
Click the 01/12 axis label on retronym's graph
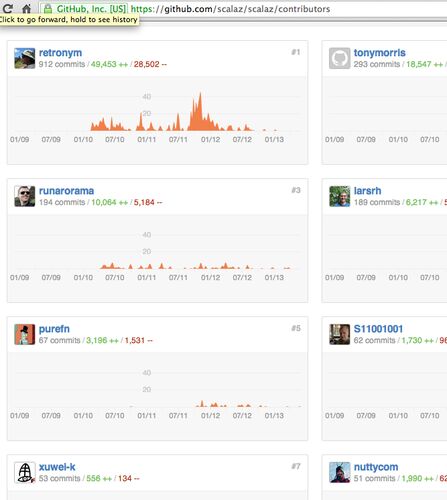pyautogui.click(x=210, y=139)
